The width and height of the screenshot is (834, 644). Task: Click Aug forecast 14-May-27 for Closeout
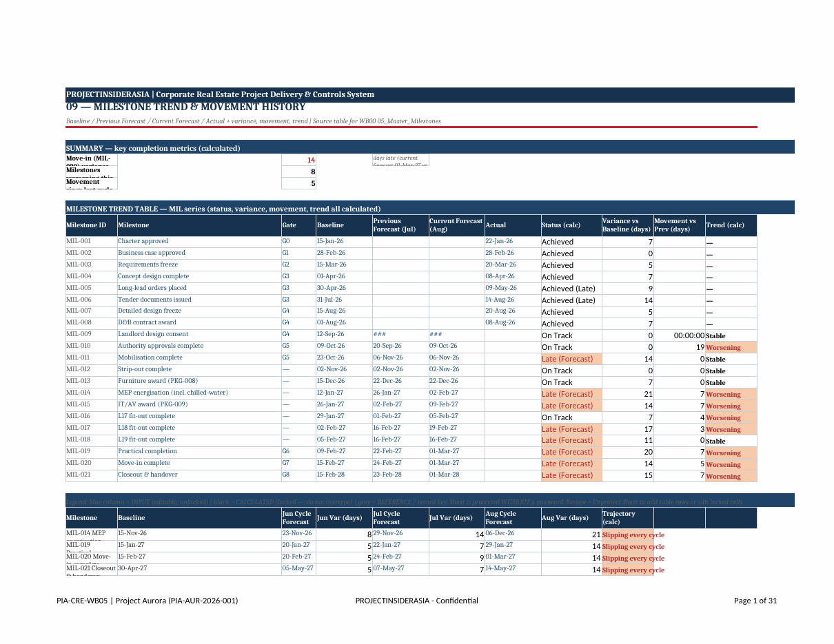tap(513, 569)
